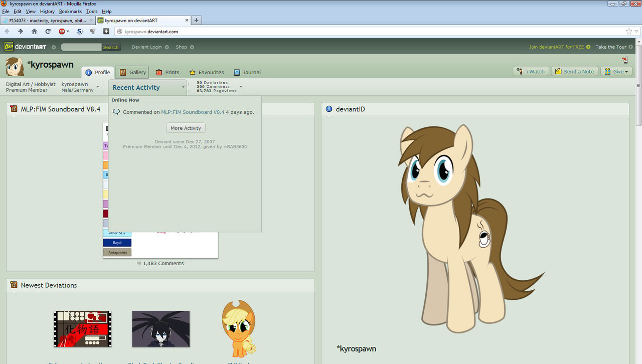Click into the deviantART search field

81,47
